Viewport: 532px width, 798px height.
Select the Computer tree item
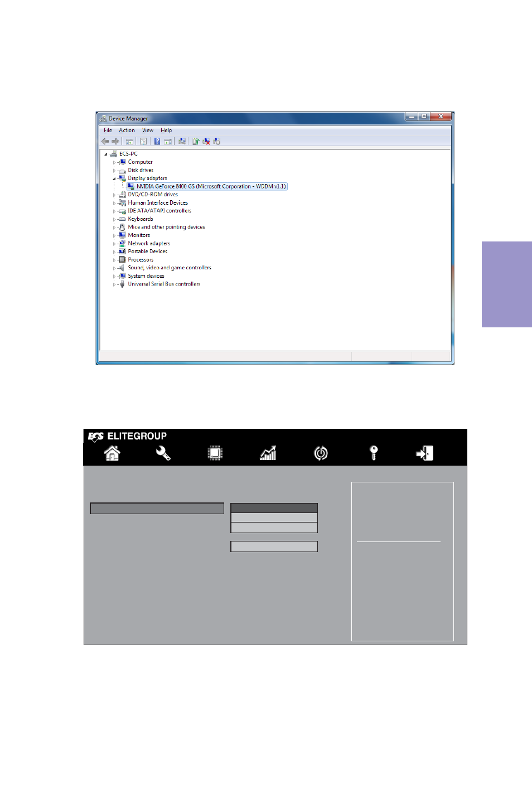click(140, 162)
